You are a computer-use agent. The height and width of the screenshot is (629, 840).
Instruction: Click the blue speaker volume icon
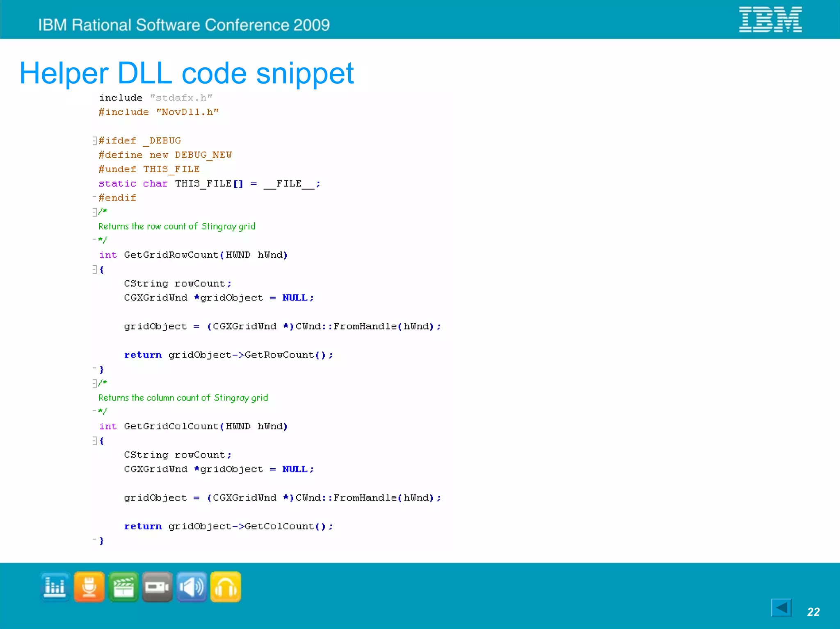(x=192, y=587)
